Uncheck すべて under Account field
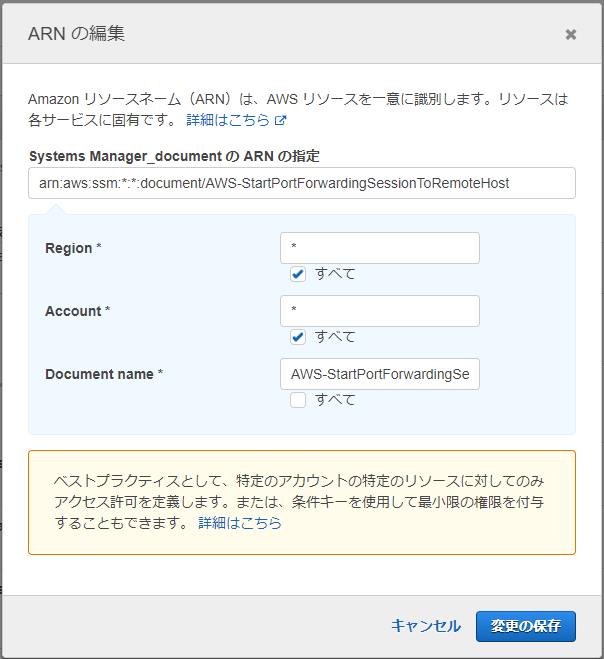The image size is (604, 659). coord(298,337)
